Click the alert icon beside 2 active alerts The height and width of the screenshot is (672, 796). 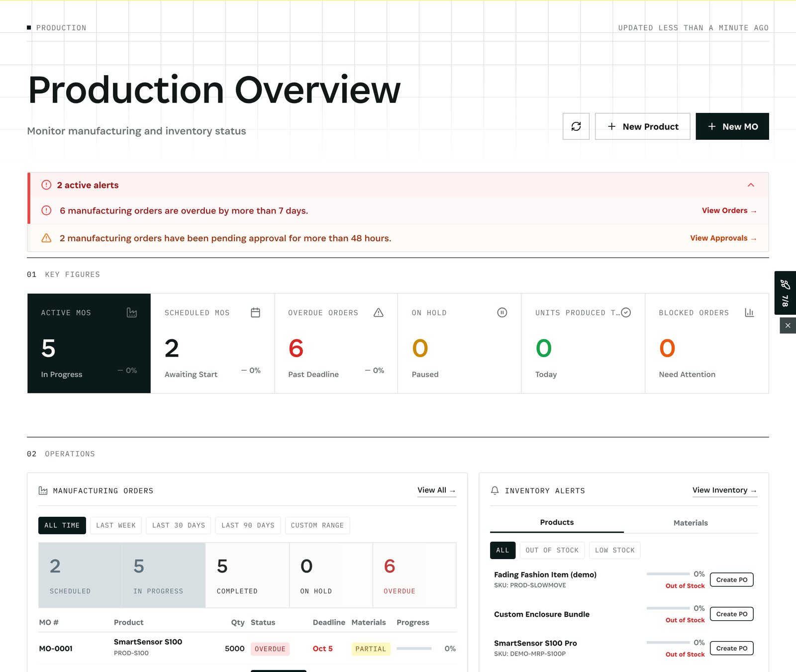[x=46, y=185]
